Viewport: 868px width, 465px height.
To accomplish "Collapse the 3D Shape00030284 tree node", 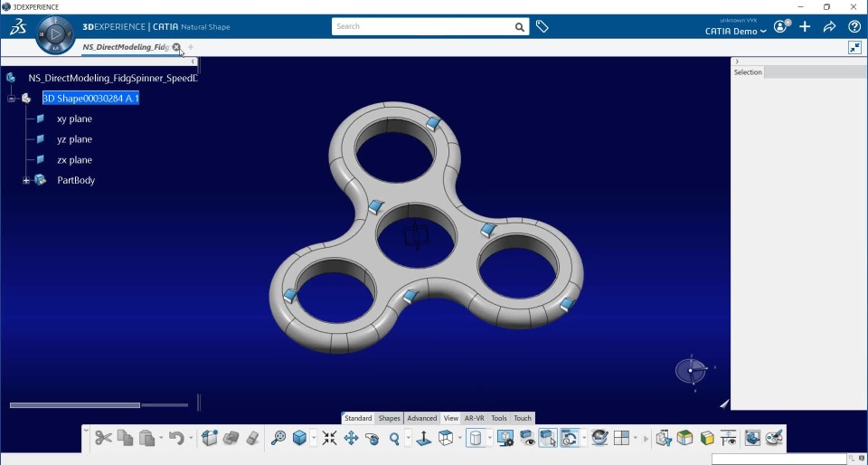I will (11, 99).
